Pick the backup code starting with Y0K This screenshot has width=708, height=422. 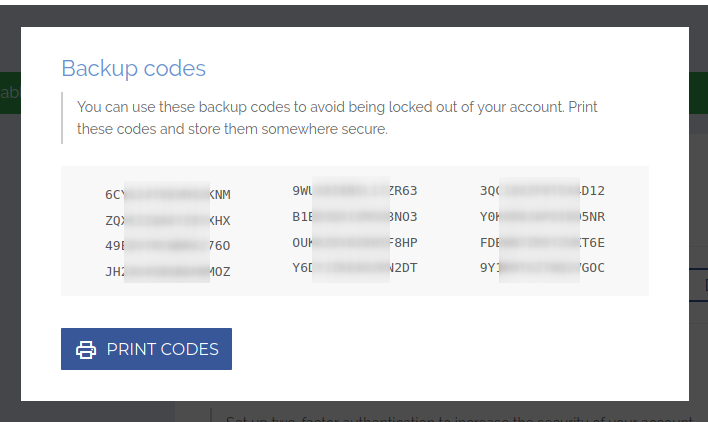click(x=542, y=216)
